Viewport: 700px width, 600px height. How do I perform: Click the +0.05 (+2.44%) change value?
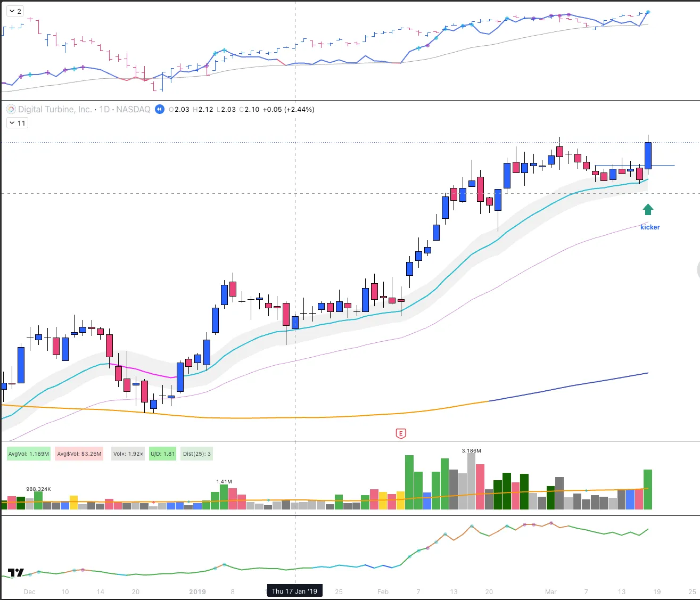289,109
